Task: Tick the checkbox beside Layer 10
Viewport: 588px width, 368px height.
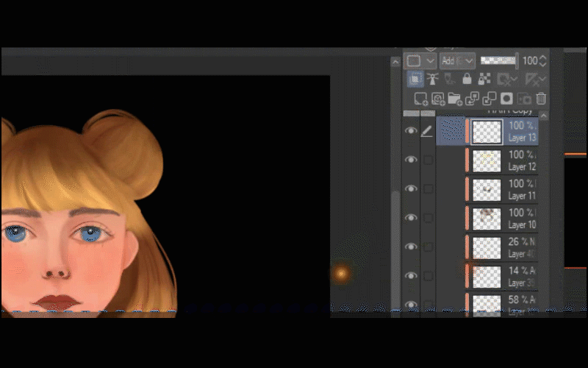Action: 428,218
